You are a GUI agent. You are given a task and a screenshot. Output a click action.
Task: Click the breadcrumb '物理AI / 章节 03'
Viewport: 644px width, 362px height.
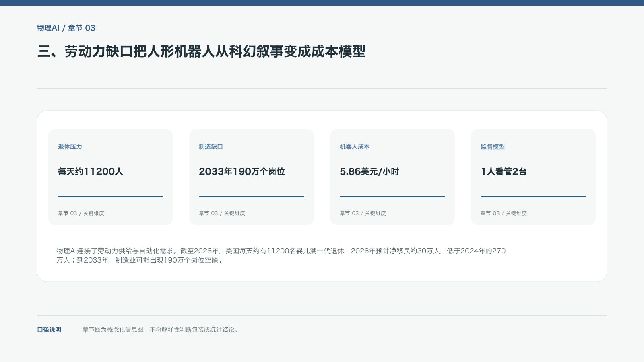(66, 28)
